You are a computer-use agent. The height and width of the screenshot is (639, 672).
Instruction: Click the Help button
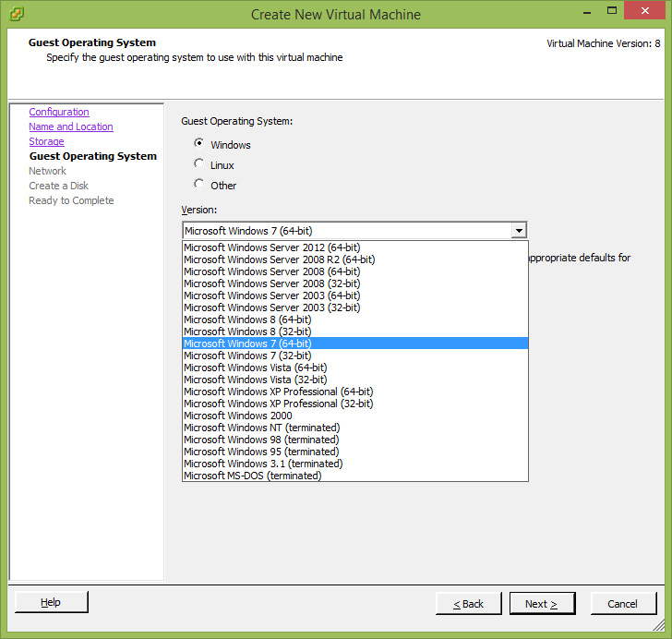click(51, 602)
